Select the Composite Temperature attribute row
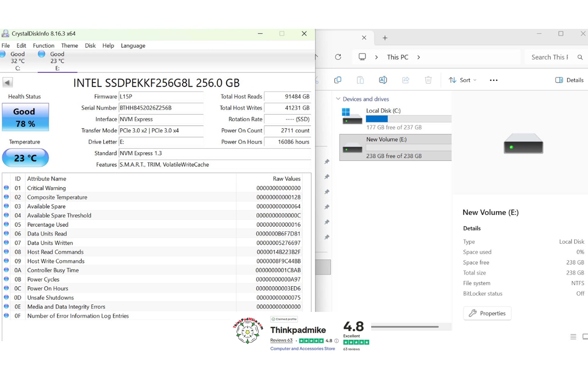 pyautogui.click(x=153, y=197)
